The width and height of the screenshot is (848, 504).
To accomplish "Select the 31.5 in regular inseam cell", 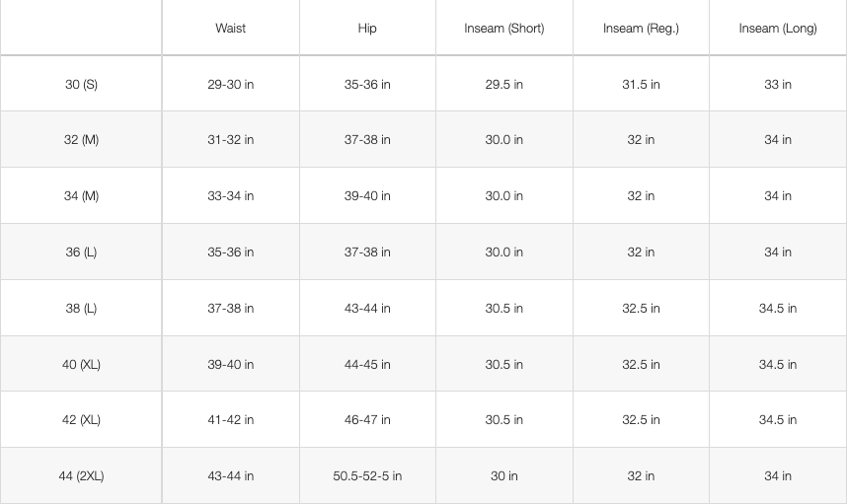I will tap(641, 85).
